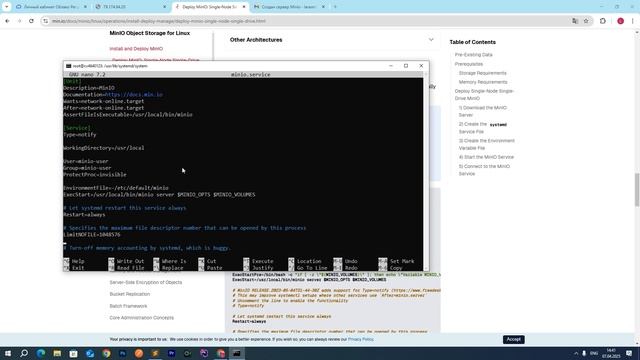Image resolution: width=640 pixels, height=360 pixels.
Task: Click the Restart=always line in nano
Action: pyautogui.click(x=84, y=215)
